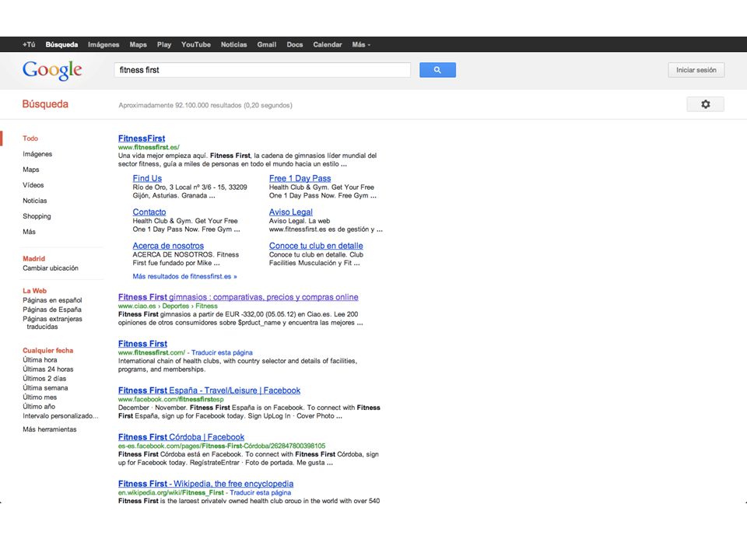Viewport: 747px width, 560px height.
Task: Click the Iniciar sesión button
Action: [x=696, y=70]
